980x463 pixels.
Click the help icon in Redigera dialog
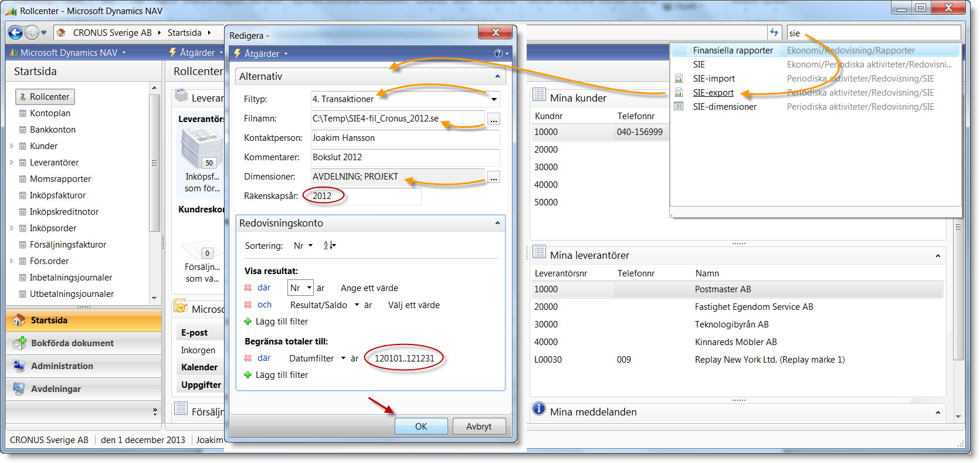tap(499, 53)
